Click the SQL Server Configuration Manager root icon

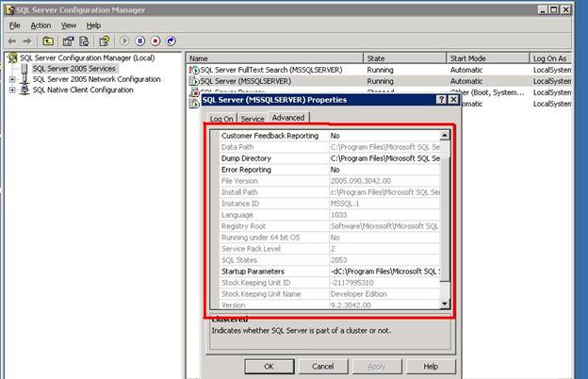[x=13, y=58]
